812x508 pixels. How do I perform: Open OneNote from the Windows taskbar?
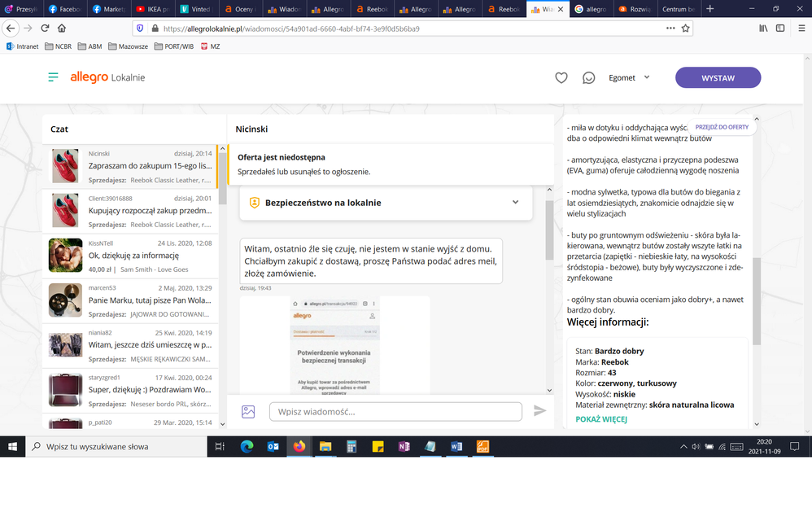pyautogui.click(x=404, y=447)
